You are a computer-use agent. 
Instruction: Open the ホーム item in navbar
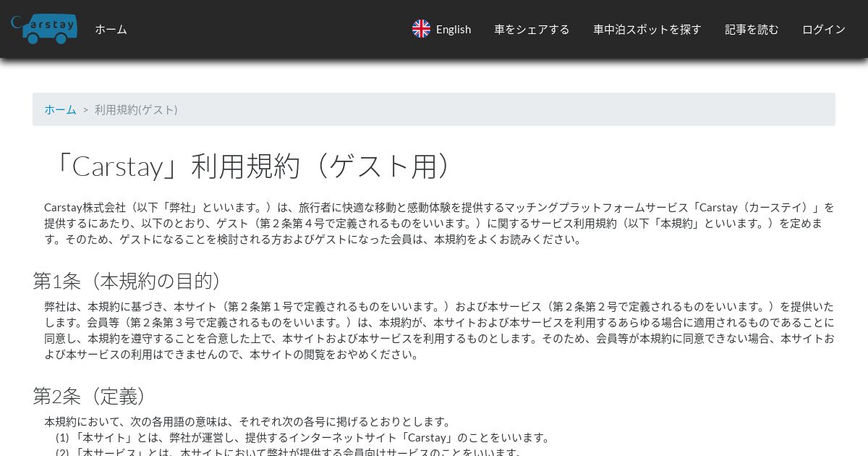point(111,29)
